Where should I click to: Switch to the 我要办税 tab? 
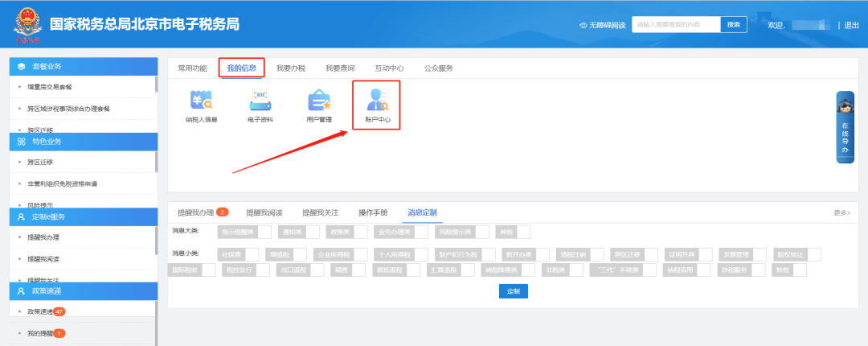290,68
